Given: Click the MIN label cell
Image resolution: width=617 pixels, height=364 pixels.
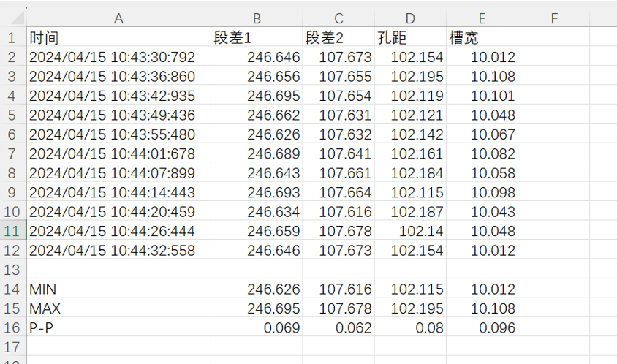Looking at the screenshot, I should pyautogui.click(x=118, y=289).
